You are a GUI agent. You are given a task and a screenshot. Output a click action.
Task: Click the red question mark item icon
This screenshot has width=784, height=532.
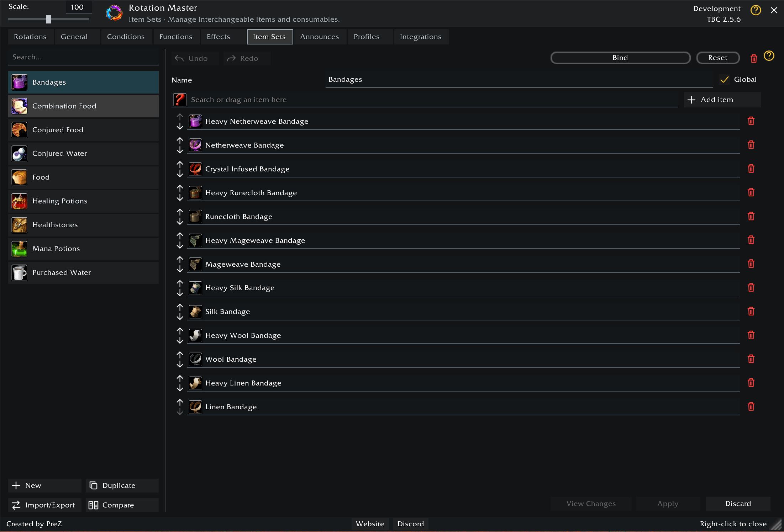coord(180,100)
